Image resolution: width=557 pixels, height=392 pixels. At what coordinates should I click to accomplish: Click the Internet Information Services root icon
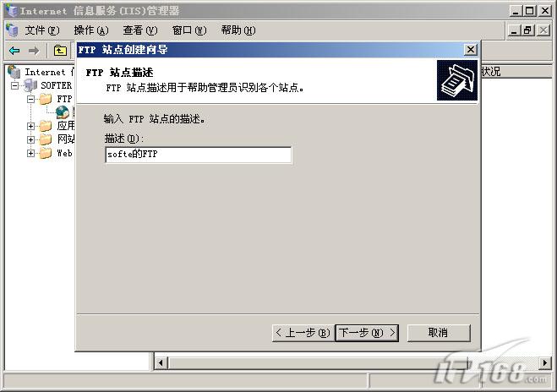[14, 72]
